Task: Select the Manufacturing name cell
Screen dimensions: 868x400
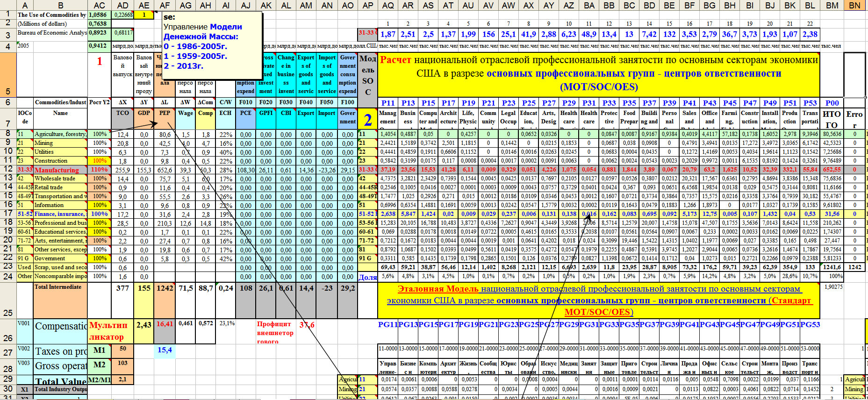Action: pos(60,170)
